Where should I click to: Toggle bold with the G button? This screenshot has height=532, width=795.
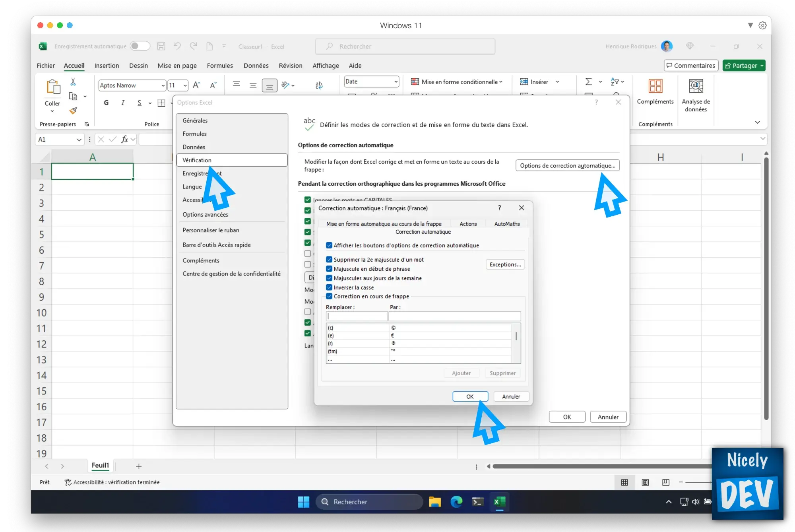[106, 103]
